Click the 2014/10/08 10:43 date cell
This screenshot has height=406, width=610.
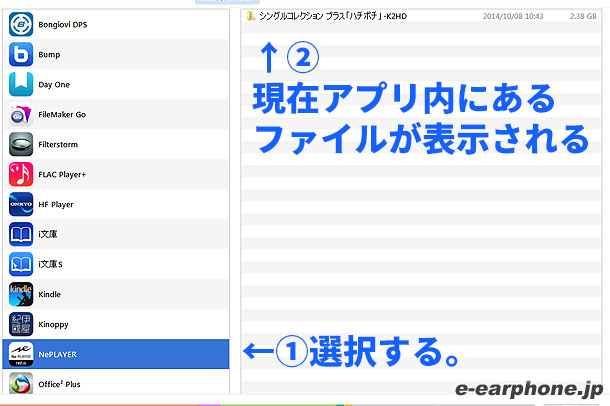[513, 16]
